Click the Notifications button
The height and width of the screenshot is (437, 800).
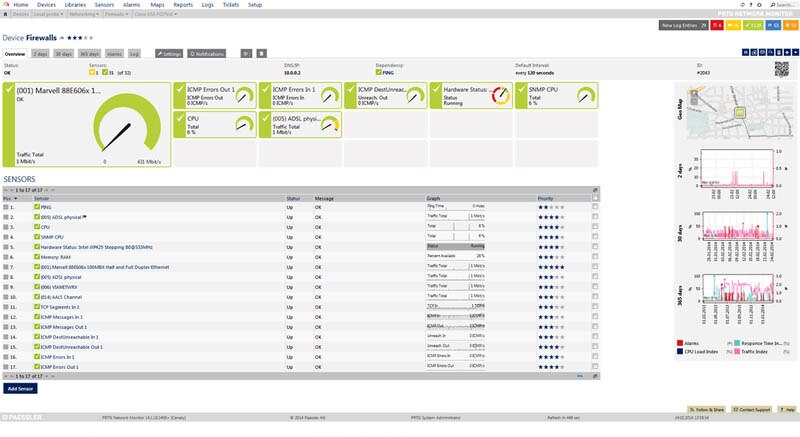pyautogui.click(x=207, y=54)
